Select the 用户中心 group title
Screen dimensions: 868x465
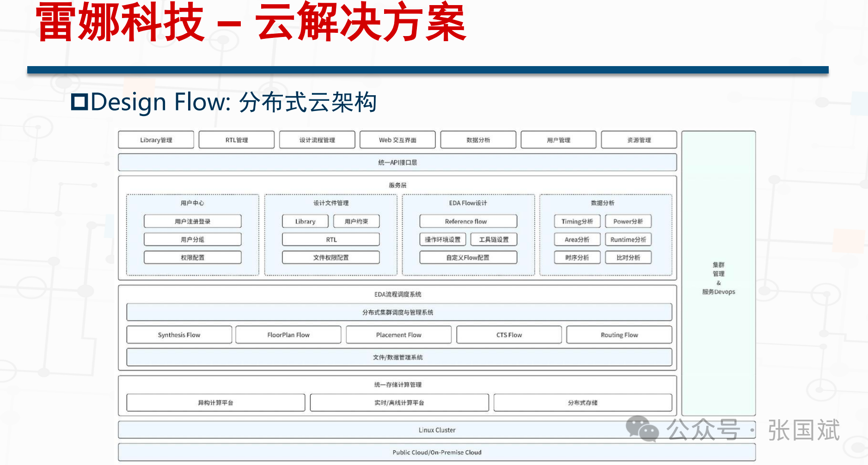pos(192,203)
